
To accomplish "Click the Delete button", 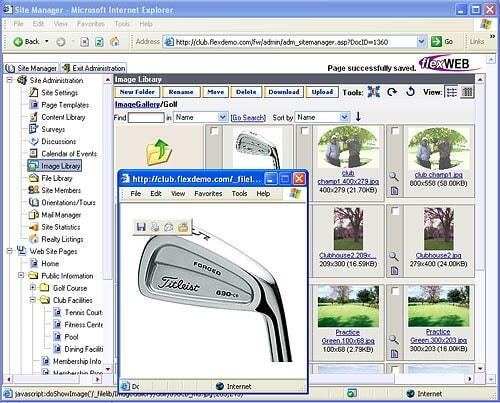I will coord(246,92).
